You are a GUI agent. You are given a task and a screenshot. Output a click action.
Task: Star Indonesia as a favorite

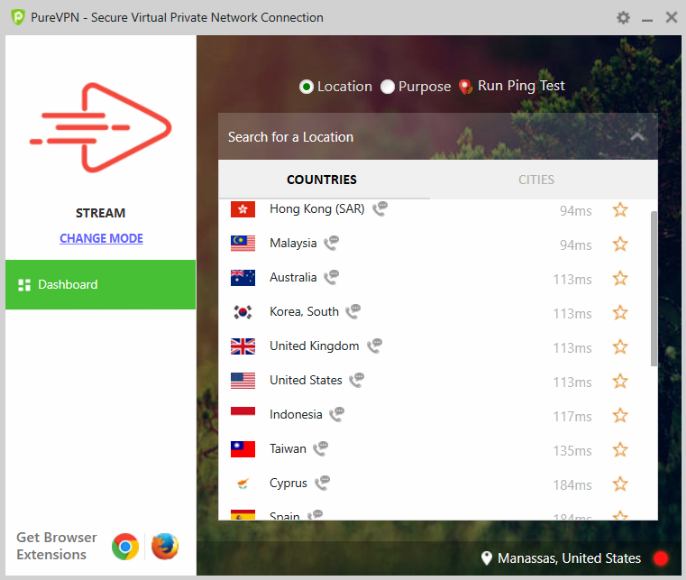(x=620, y=416)
